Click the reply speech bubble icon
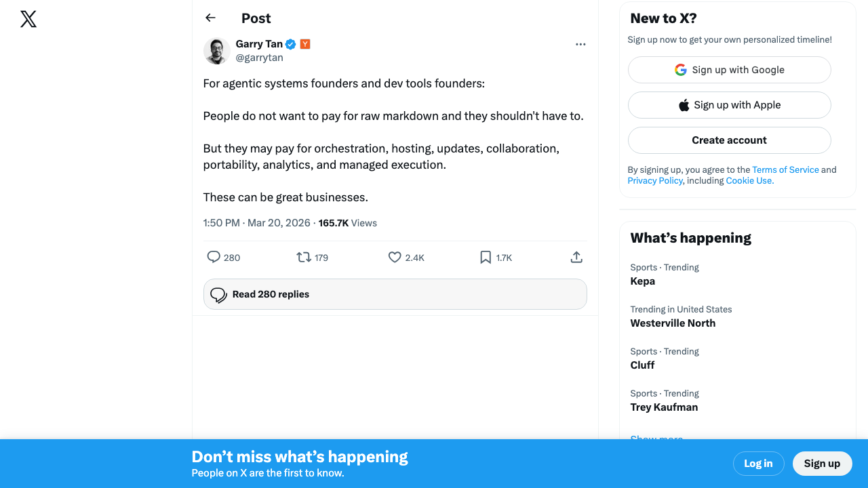Image resolution: width=868 pixels, height=488 pixels. click(x=214, y=257)
